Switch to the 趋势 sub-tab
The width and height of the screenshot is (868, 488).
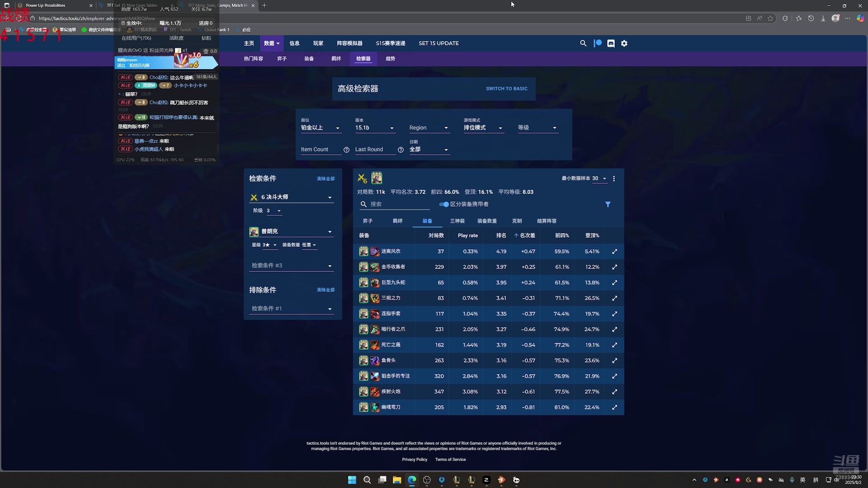pyautogui.click(x=390, y=59)
